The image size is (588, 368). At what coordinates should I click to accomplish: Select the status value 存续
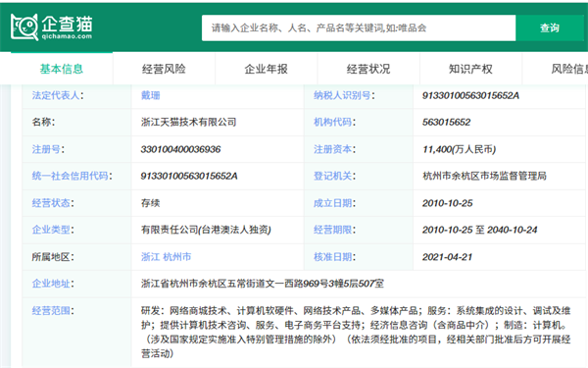tap(150, 203)
